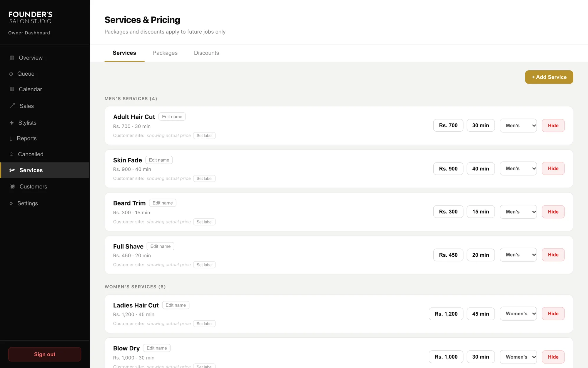Click the 15 min duration field
588x368 pixels.
(x=481, y=212)
